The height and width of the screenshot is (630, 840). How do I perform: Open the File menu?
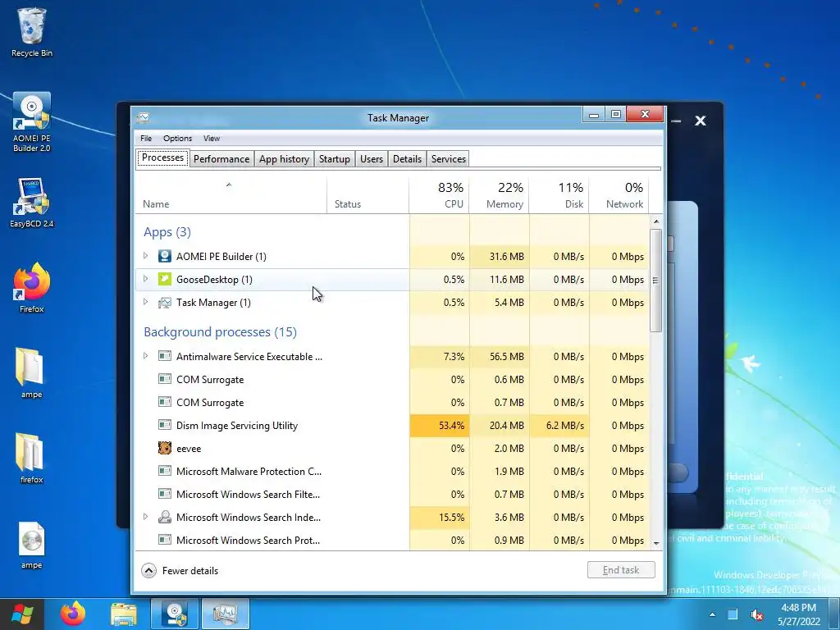pos(146,138)
